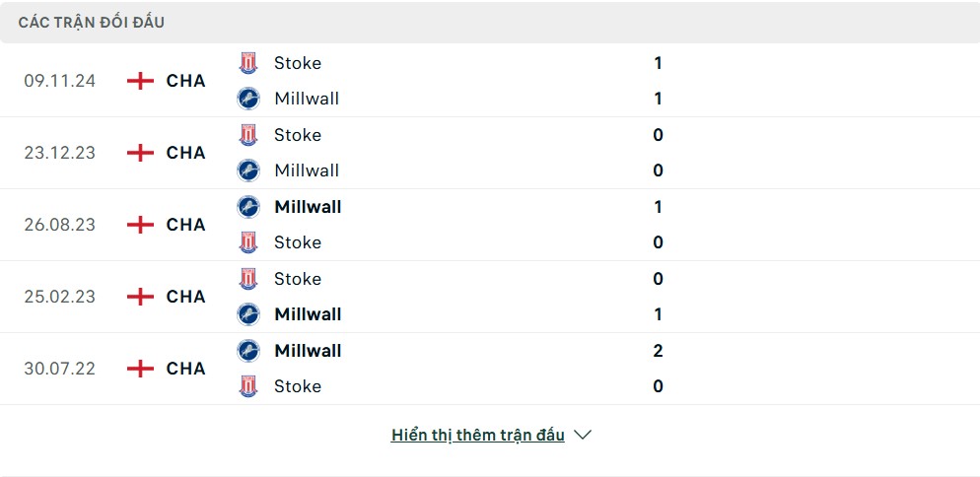This screenshot has height=477, width=980.
Task: Open 'Hiển thị thêm trận đấu' link
Action: pos(477,435)
